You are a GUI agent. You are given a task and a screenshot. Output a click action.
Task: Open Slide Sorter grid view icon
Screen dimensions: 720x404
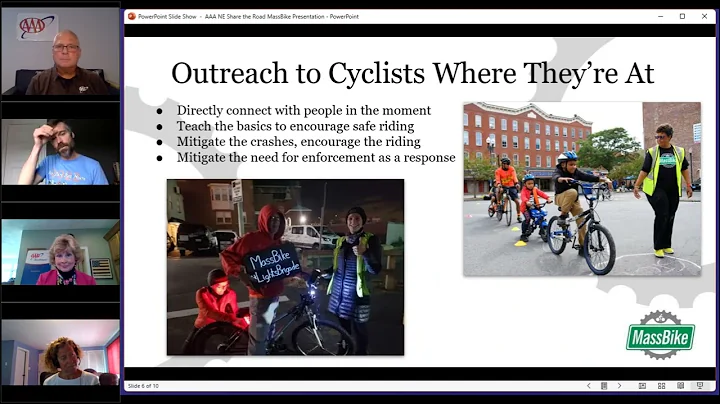tap(661, 386)
